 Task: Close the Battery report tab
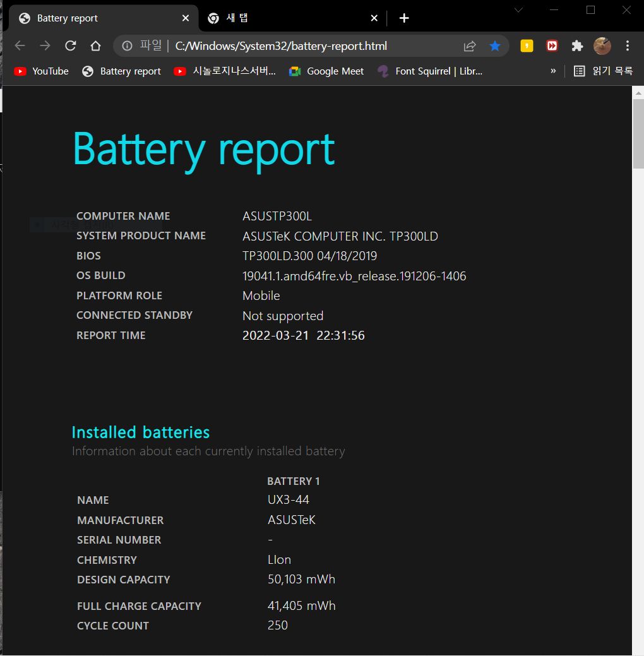186,18
